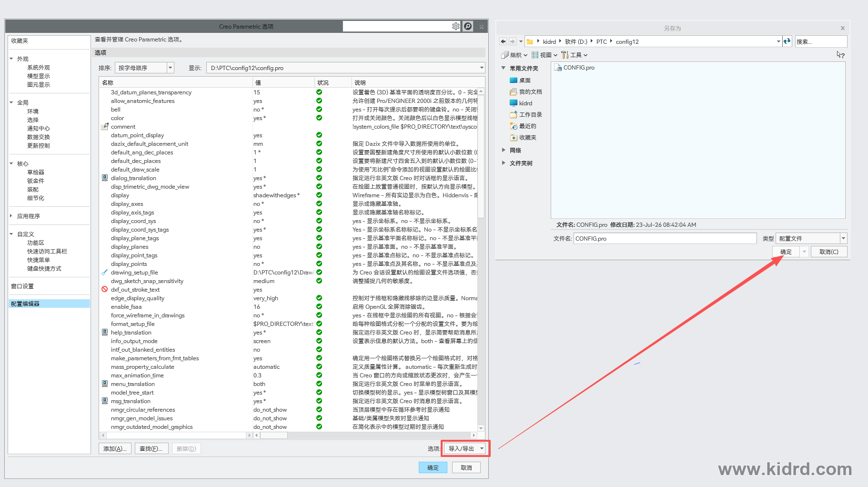Click the drawing_setup_file row icon
This screenshot has height=487, width=868.
(105, 273)
